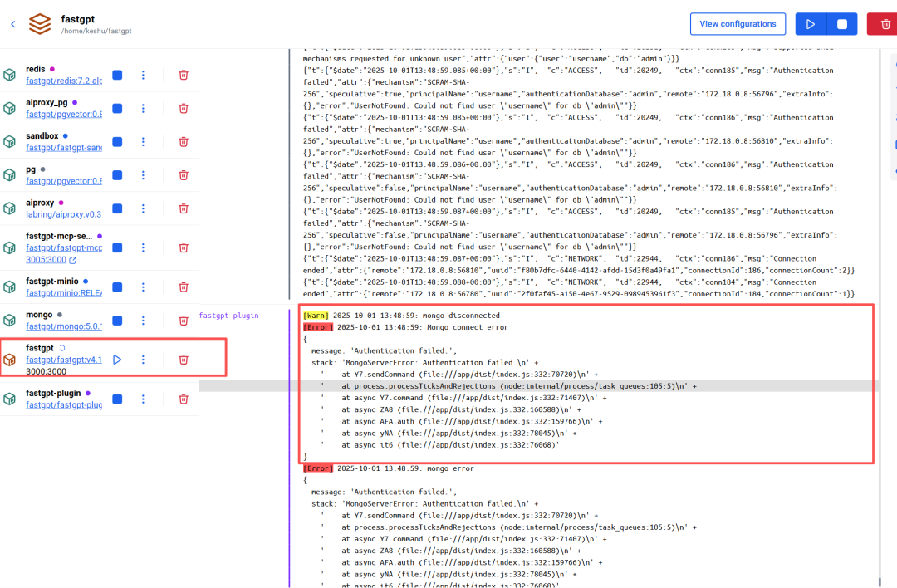Viewport: 897px width, 588px height.
Task: Open more options for aiproxy
Action: pos(143,208)
